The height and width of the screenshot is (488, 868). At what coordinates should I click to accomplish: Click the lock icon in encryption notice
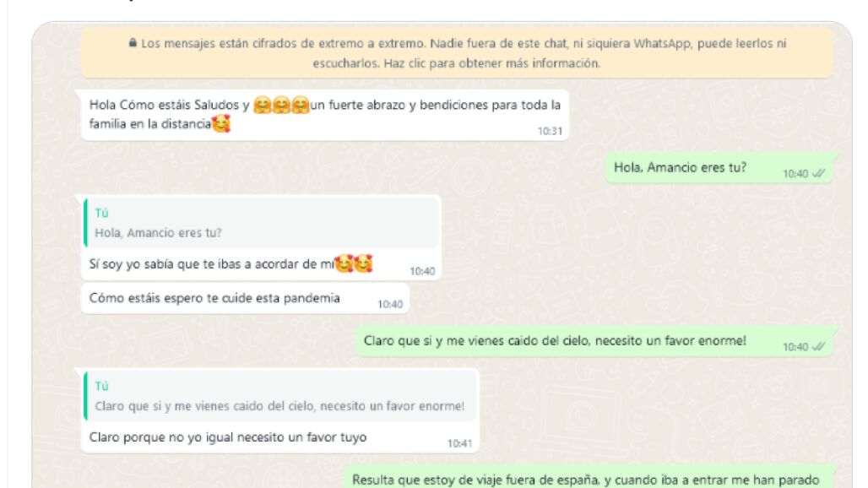(x=133, y=42)
